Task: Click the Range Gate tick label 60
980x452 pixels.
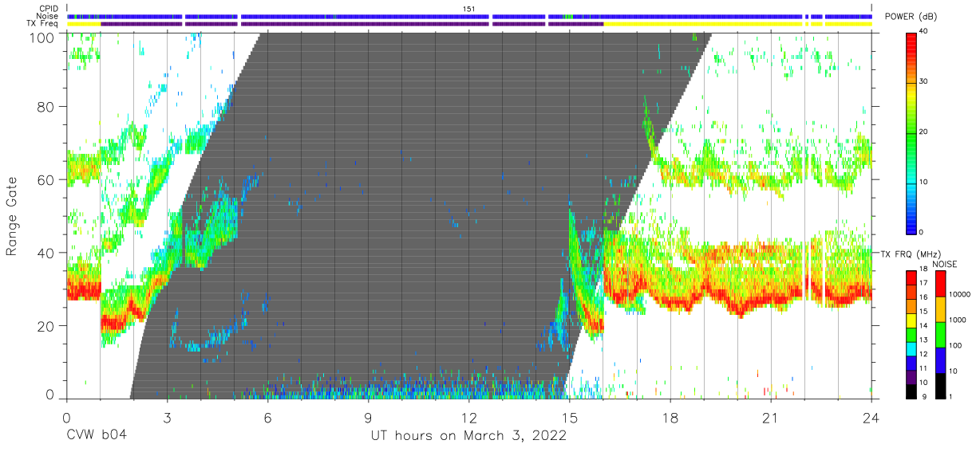Action: [45, 179]
